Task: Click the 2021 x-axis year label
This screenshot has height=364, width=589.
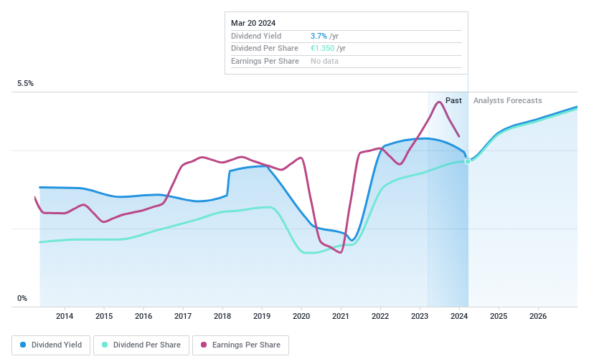Action: pos(341,316)
